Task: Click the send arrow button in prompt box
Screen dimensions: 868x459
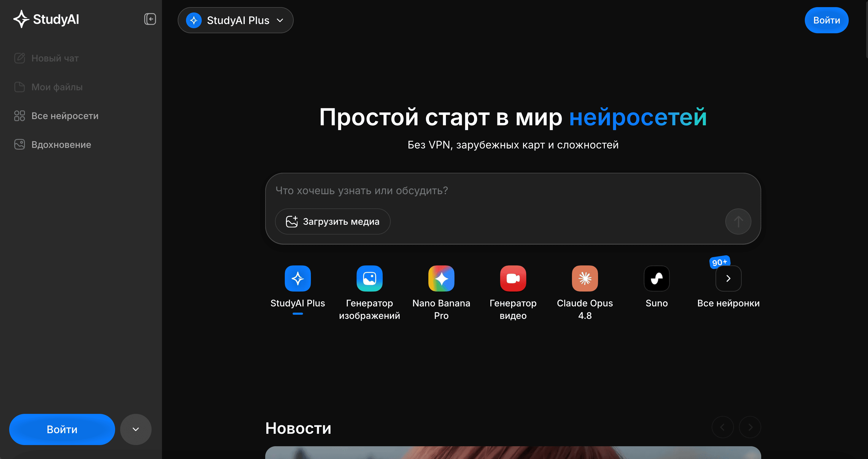Action: pyautogui.click(x=738, y=221)
